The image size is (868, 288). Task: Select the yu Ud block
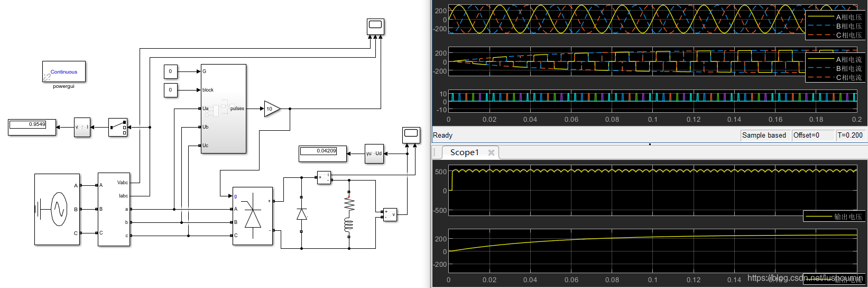point(374,154)
